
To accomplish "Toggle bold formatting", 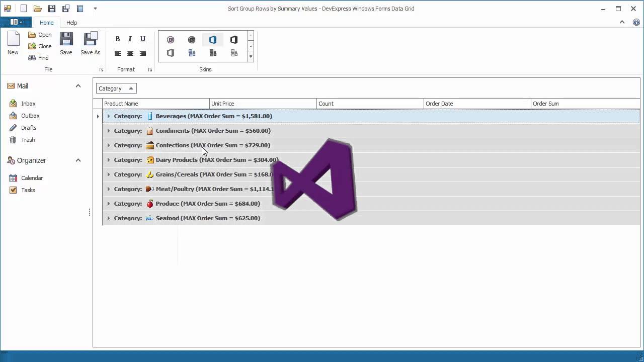I will click(117, 39).
